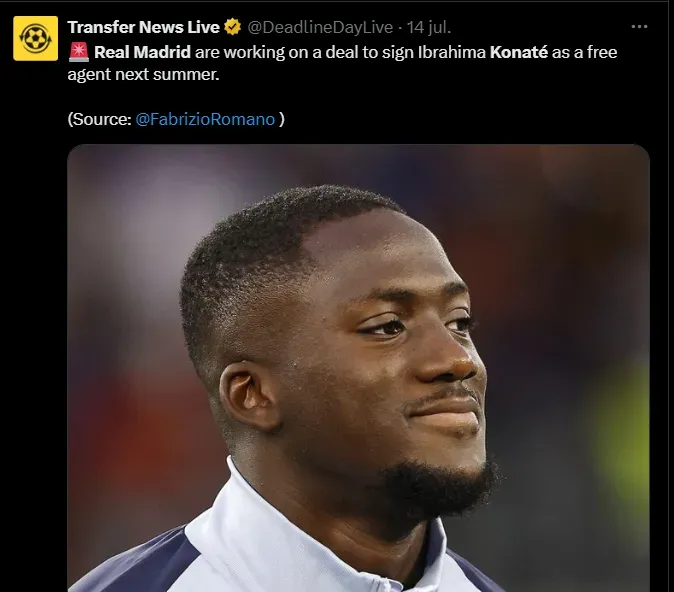The image size is (674, 592).
Task: Click the bold Real Madrid text
Action: pos(142,52)
